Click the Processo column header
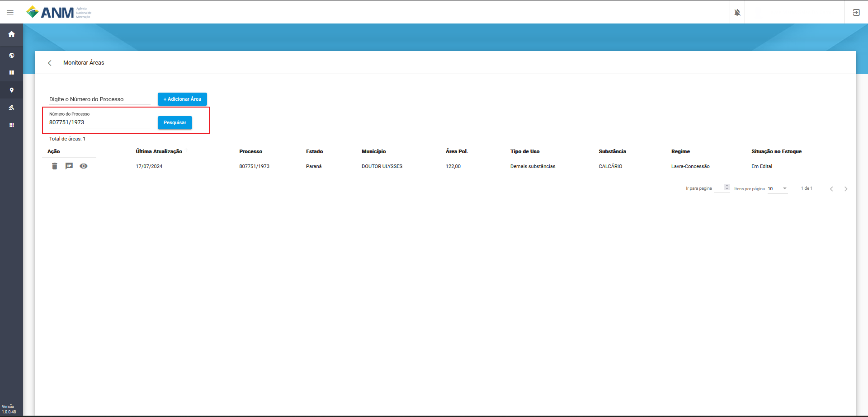868x417 pixels. tap(251, 151)
